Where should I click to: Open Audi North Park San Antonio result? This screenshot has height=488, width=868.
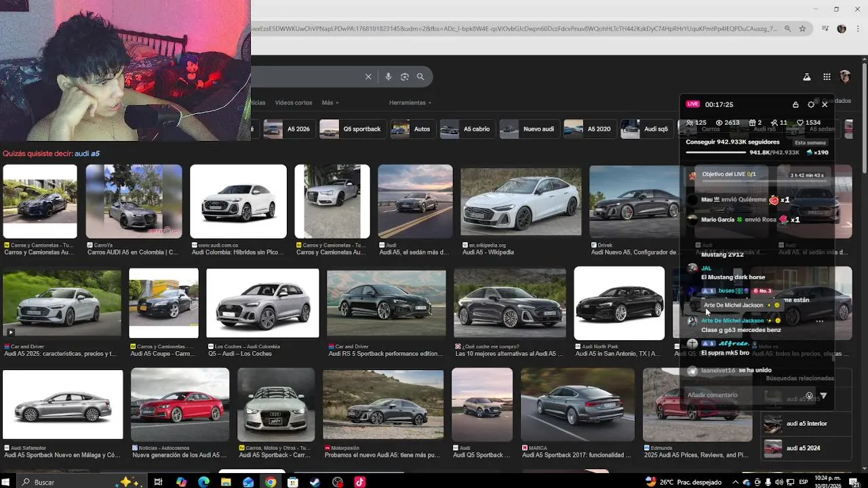click(x=619, y=303)
